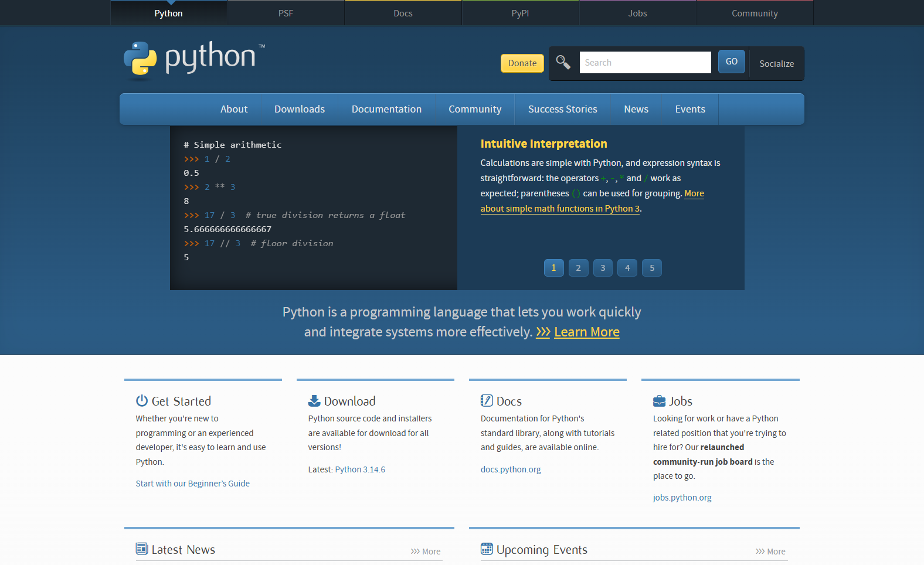
Task: Select slide 5 in the code carousel
Action: [652, 268]
